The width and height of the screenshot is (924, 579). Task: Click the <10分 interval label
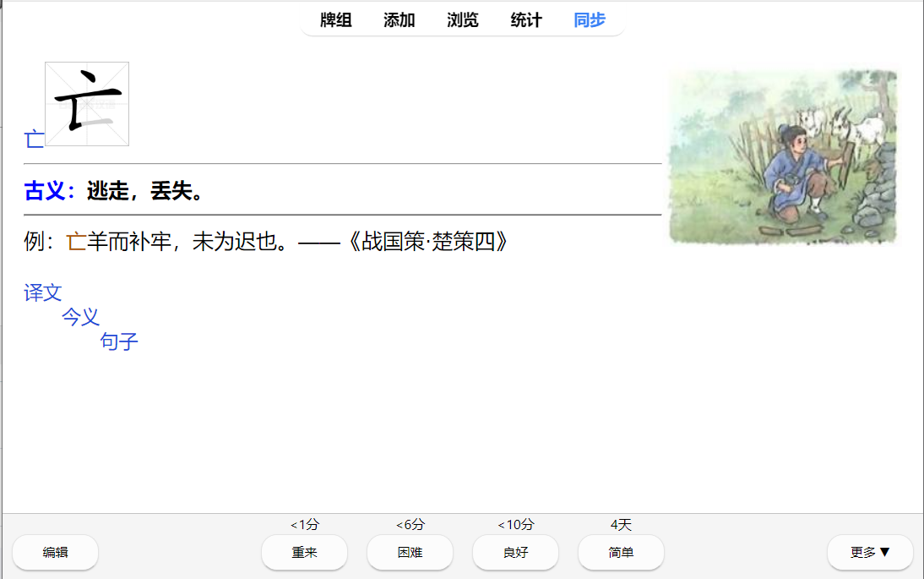click(515, 524)
